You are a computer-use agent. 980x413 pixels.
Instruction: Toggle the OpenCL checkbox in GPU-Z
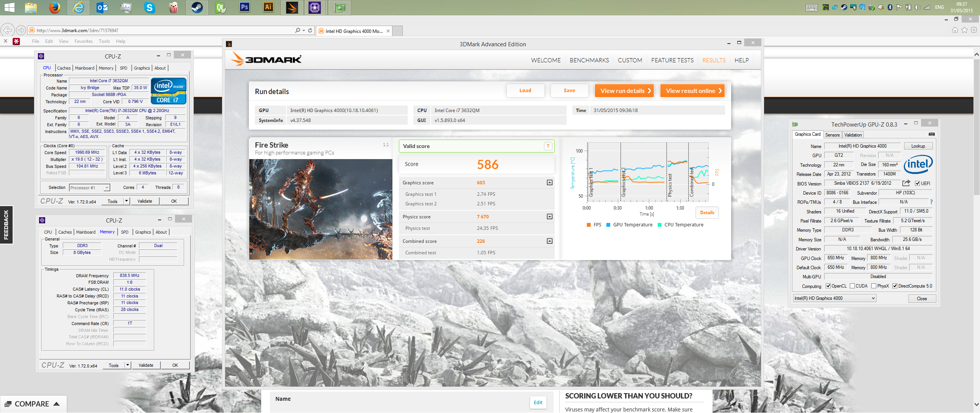(x=828, y=286)
